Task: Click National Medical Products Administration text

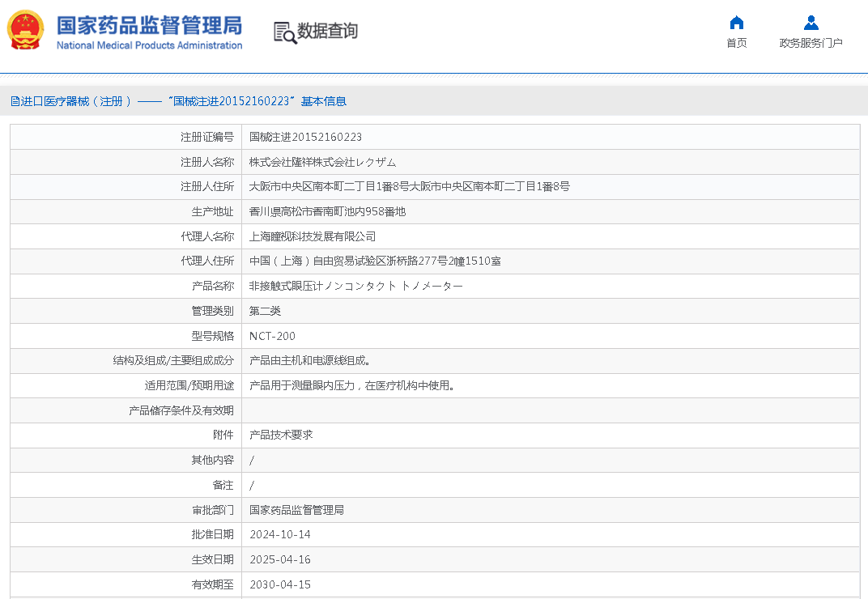Action: (x=150, y=45)
